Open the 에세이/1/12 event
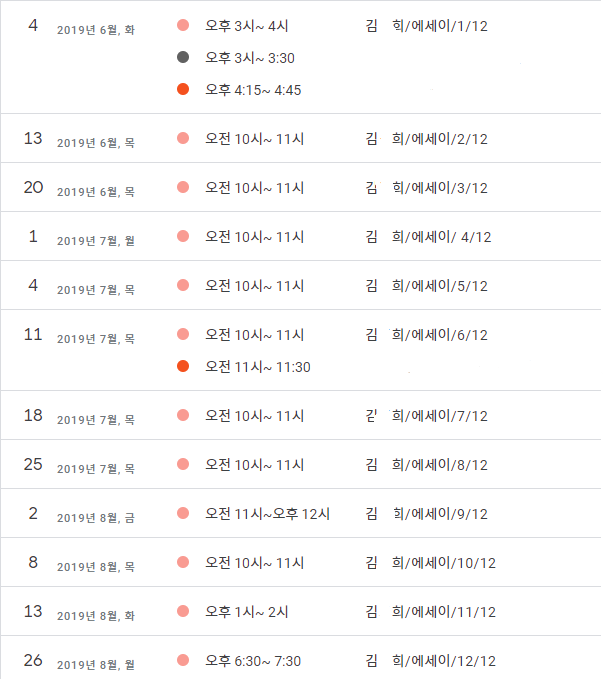 pyautogui.click(x=426, y=26)
